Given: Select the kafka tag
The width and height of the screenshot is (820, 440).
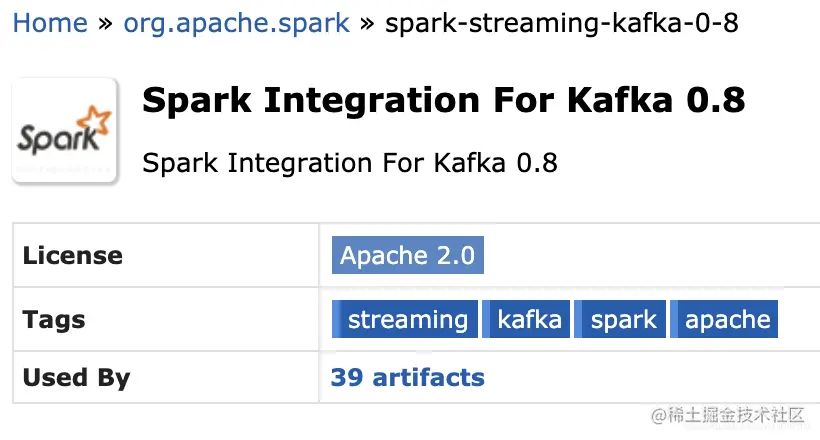Looking at the screenshot, I should pos(526,319).
